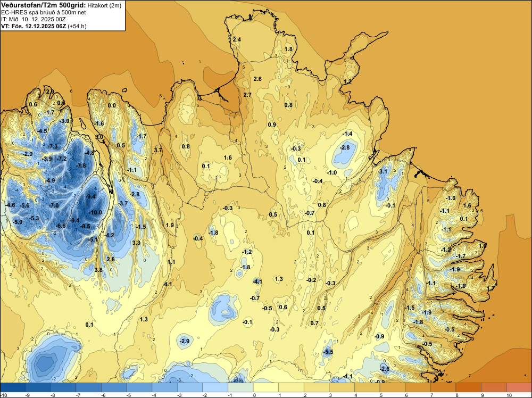Click the temperature value -5.9

coord(18,222)
